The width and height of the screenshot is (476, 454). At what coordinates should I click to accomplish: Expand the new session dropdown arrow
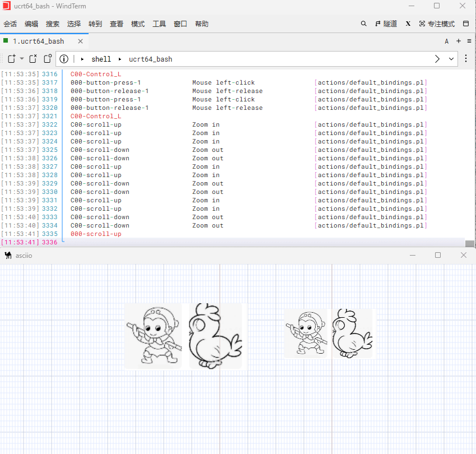pyautogui.click(x=22, y=59)
